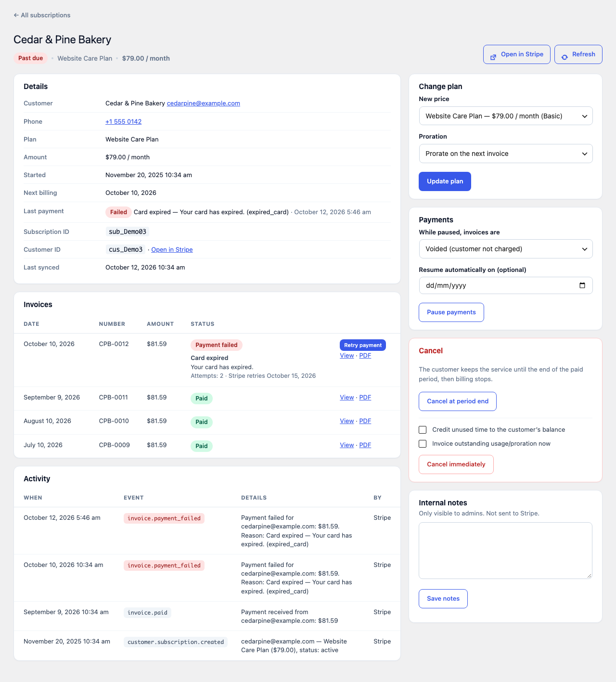
Task: Open the paused invoices behavior dropdown
Action: [x=506, y=249]
